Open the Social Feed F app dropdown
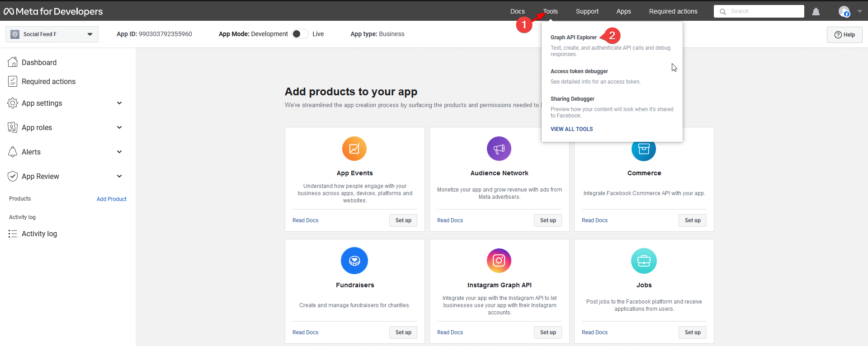 click(52, 34)
